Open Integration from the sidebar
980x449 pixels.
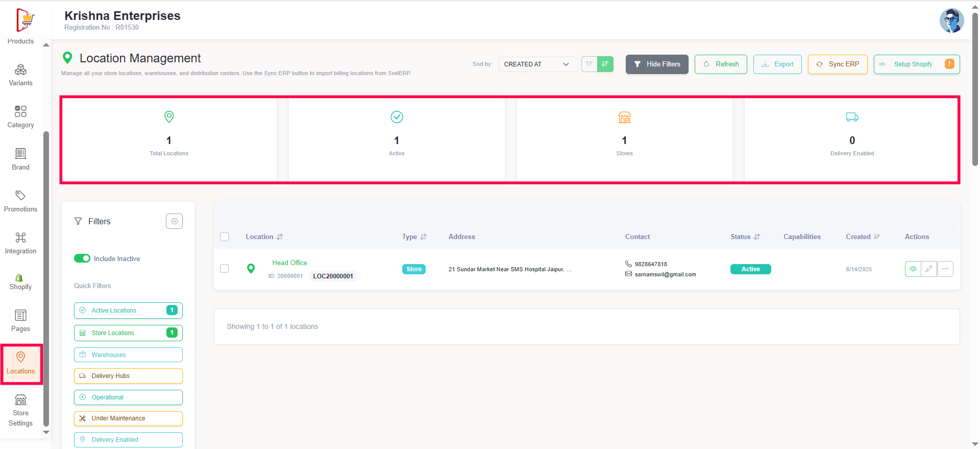(20, 243)
